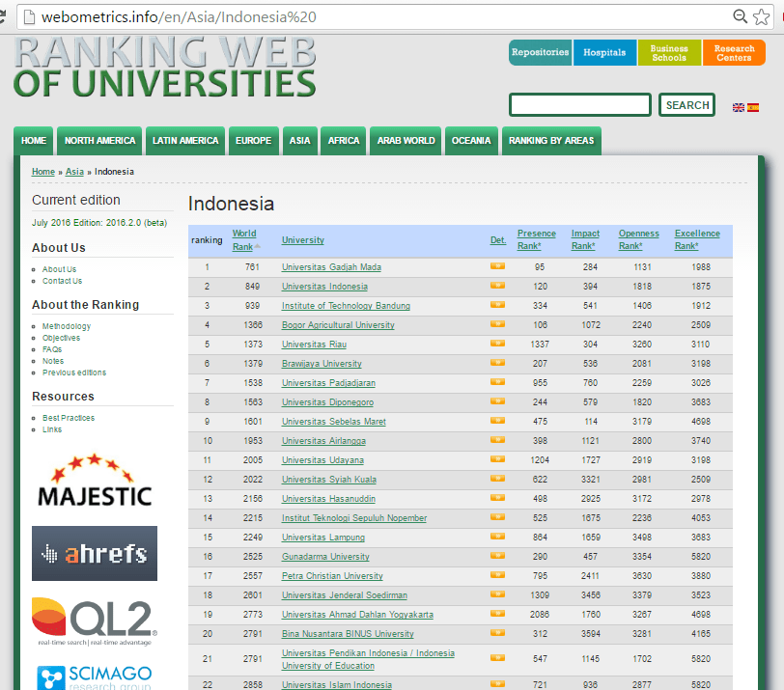This screenshot has height=690, width=784.
Task: Open the ahrefs sponsor logo
Action: pyautogui.click(x=95, y=554)
